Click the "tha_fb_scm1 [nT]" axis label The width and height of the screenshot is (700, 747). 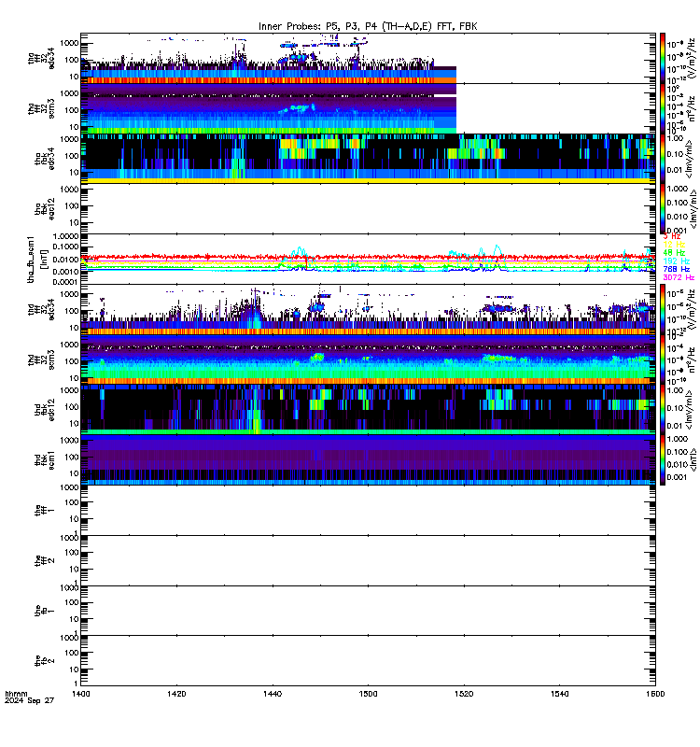[x=37, y=260]
